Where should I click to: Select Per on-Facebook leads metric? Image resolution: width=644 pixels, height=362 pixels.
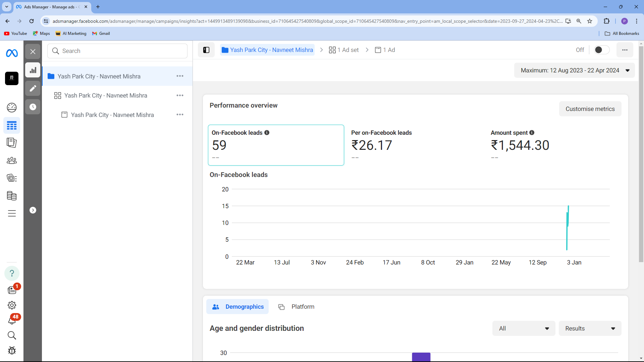pos(415,145)
